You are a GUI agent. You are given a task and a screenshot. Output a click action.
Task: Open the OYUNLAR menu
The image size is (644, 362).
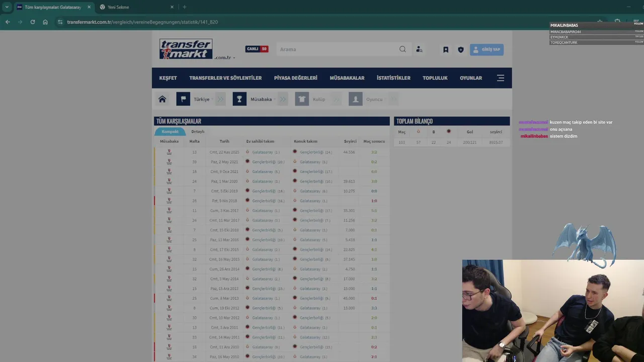coord(471,78)
